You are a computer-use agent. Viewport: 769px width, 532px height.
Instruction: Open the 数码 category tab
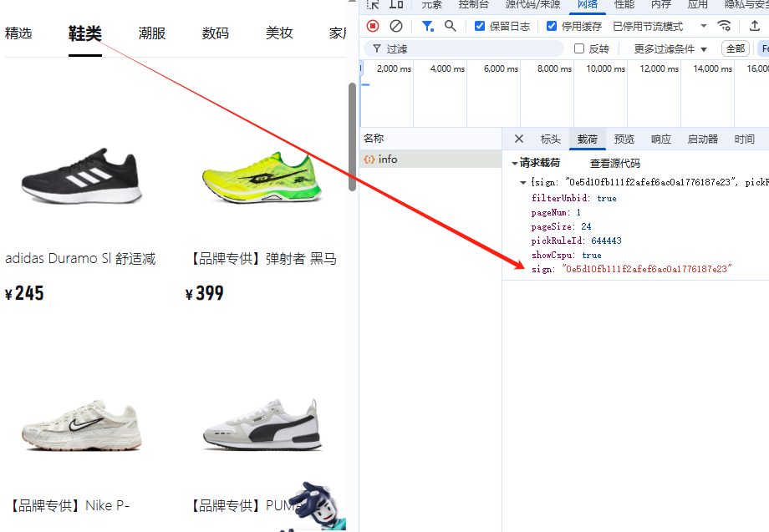[216, 33]
